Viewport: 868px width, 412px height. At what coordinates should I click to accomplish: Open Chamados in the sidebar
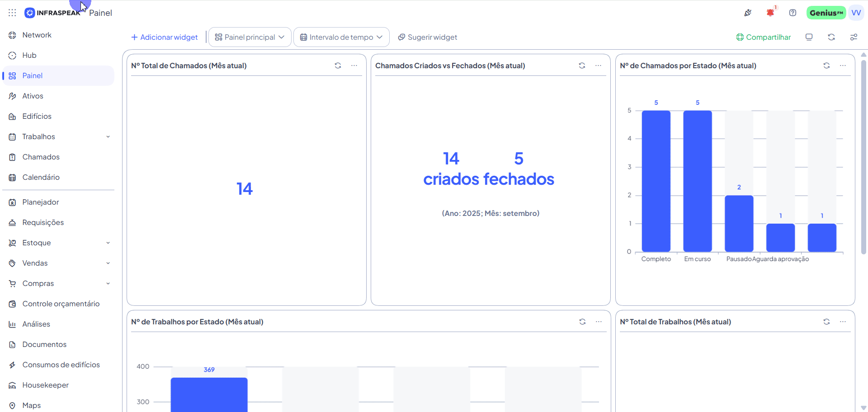(58, 157)
